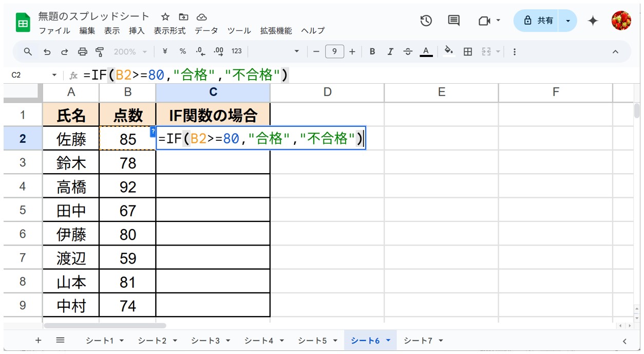Open the all sheets list
This screenshot has width=644, height=354.
point(60,340)
